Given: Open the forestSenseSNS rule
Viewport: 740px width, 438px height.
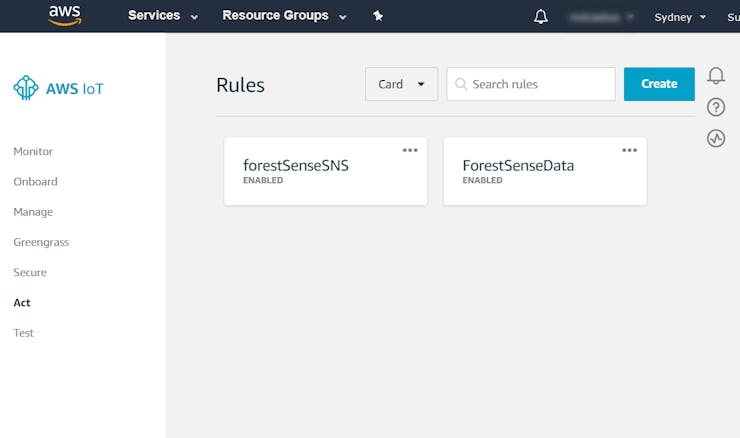Looking at the screenshot, I should click(296, 166).
